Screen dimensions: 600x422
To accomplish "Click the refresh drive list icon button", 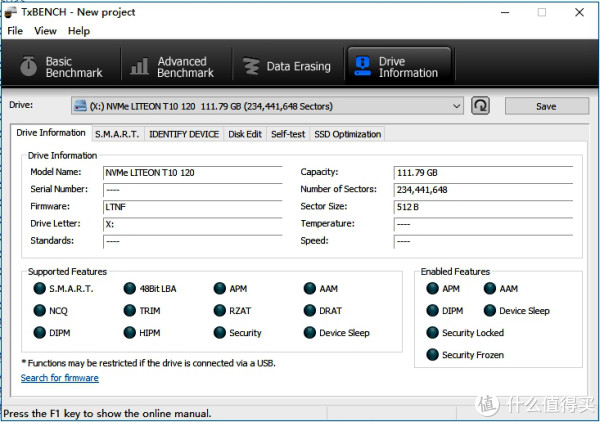I will click(x=480, y=106).
